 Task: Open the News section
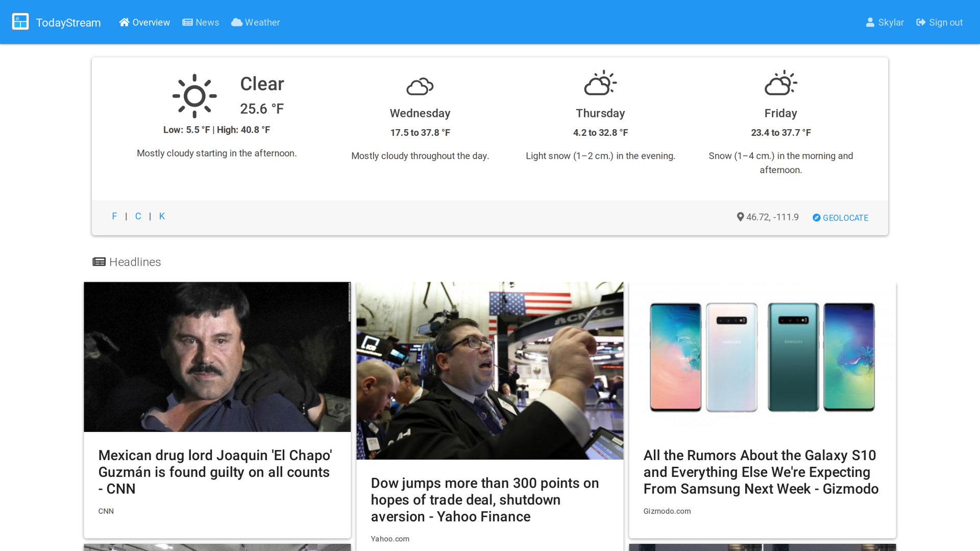[201, 22]
